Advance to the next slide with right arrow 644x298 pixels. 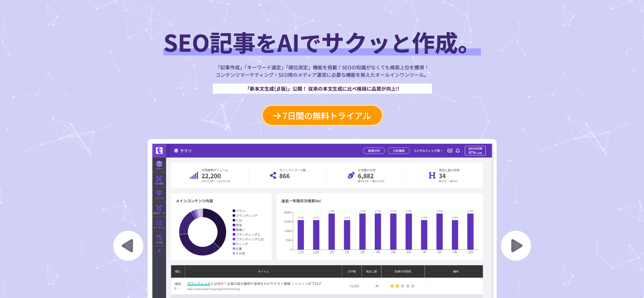point(516,246)
